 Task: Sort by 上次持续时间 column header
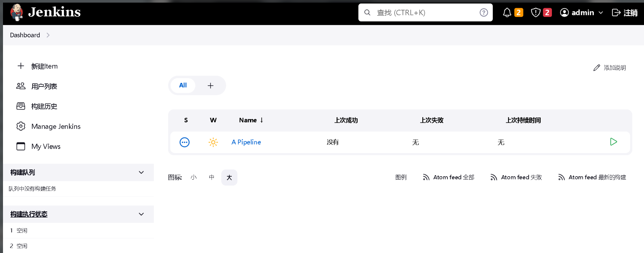[x=523, y=120]
